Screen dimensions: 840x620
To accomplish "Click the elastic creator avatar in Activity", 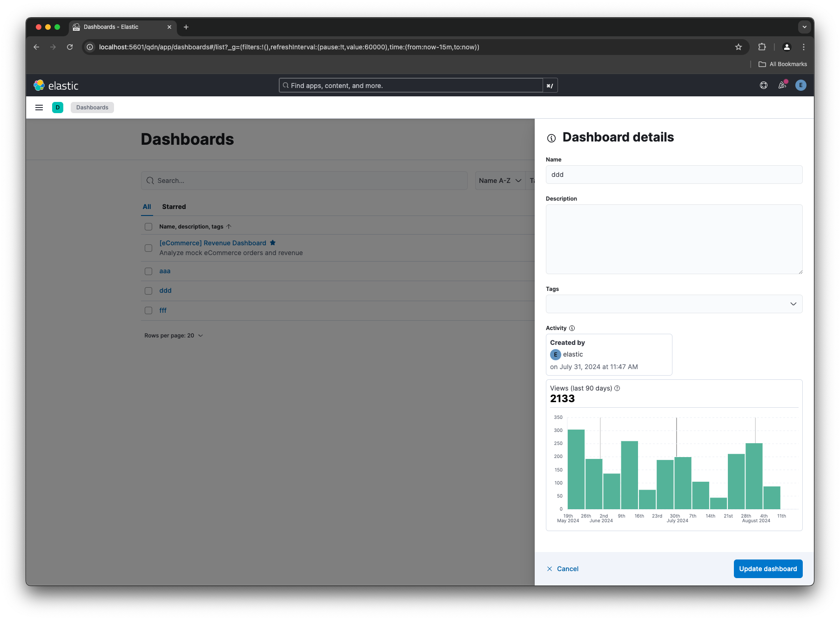I will (x=555, y=355).
